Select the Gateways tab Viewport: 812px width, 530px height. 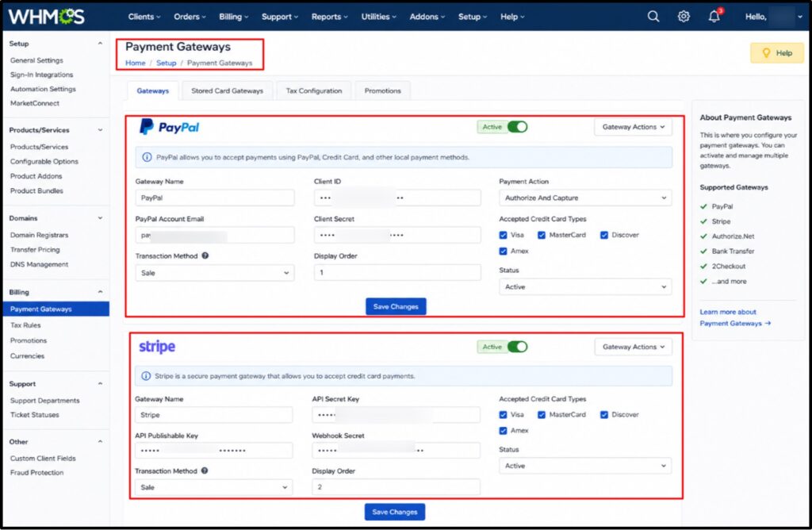click(x=153, y=90)
